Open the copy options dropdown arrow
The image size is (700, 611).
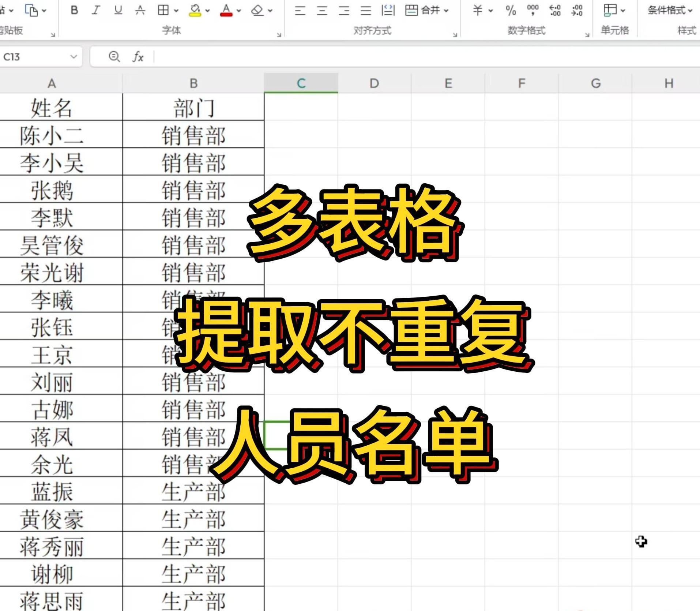(44, 11)
